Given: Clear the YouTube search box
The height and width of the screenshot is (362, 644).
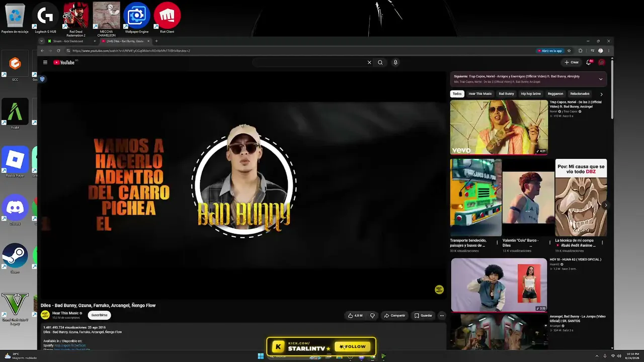Looking at the screenshot, I should 369,62.
